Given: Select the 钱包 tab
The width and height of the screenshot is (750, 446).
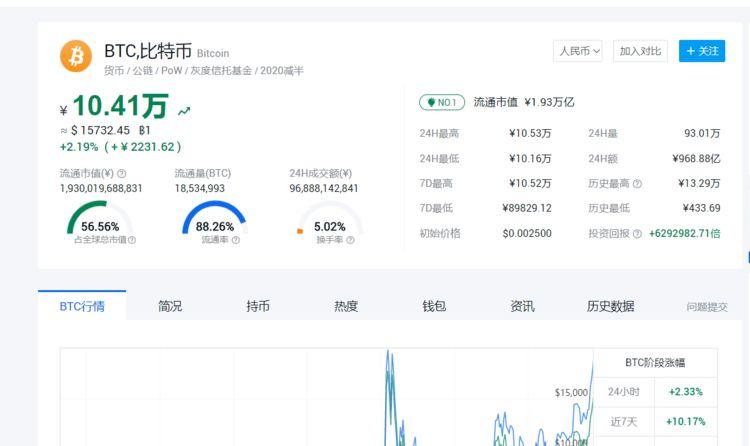Looking at the screenshot, I should [x=434, y=306].
